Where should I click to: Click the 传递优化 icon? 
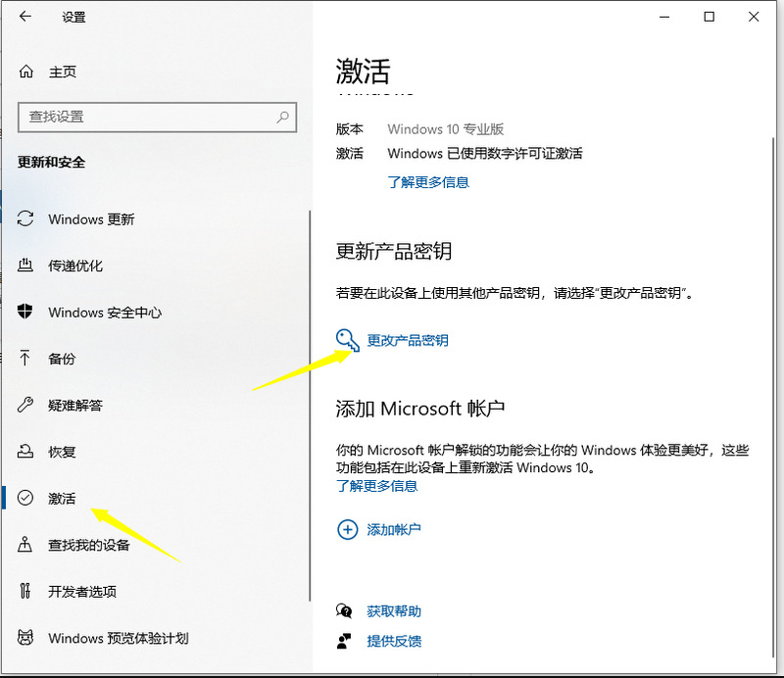[26, 266]
